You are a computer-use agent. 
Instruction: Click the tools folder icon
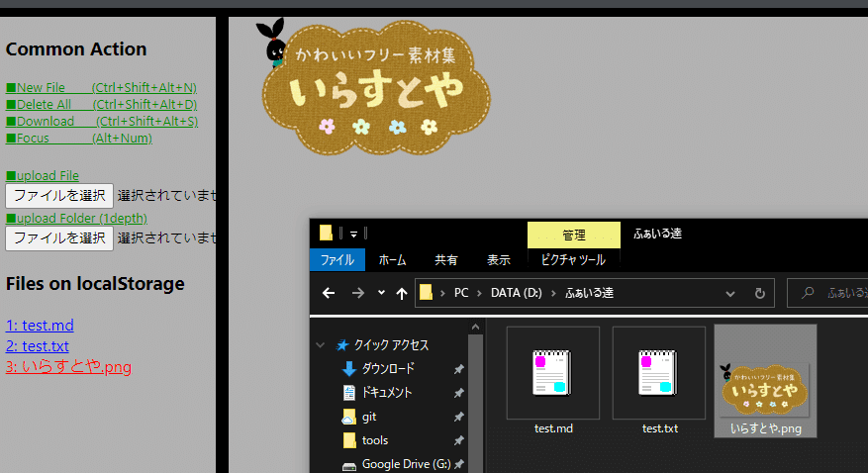click(x=349, y=440)
